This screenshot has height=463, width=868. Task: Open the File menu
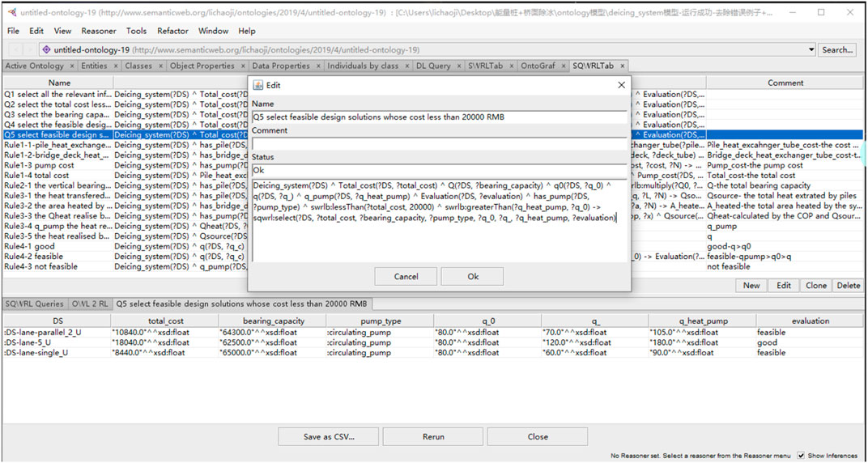pos(13,31)
